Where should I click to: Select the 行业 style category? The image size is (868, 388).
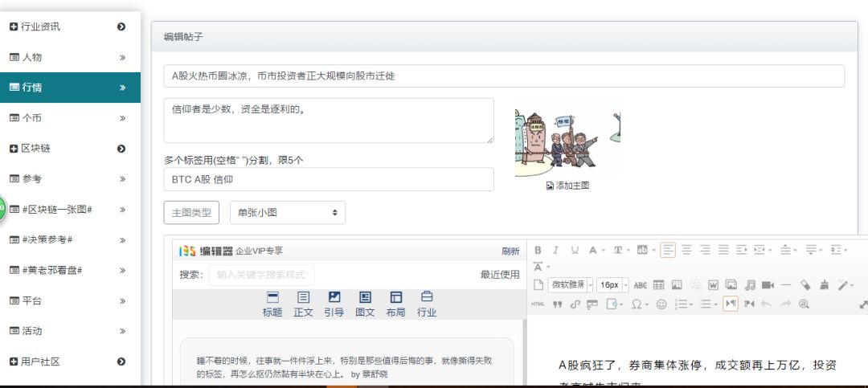tap(427, 304)
